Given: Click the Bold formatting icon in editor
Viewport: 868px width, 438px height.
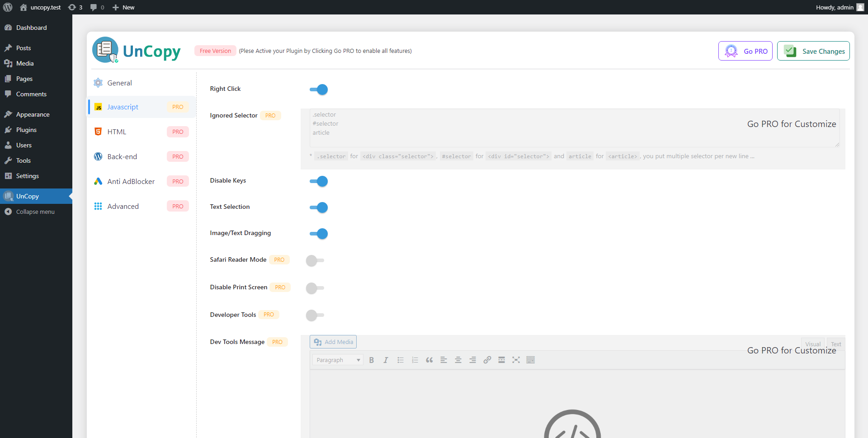Looking at the screenshot, I should [x=371, y=360].
